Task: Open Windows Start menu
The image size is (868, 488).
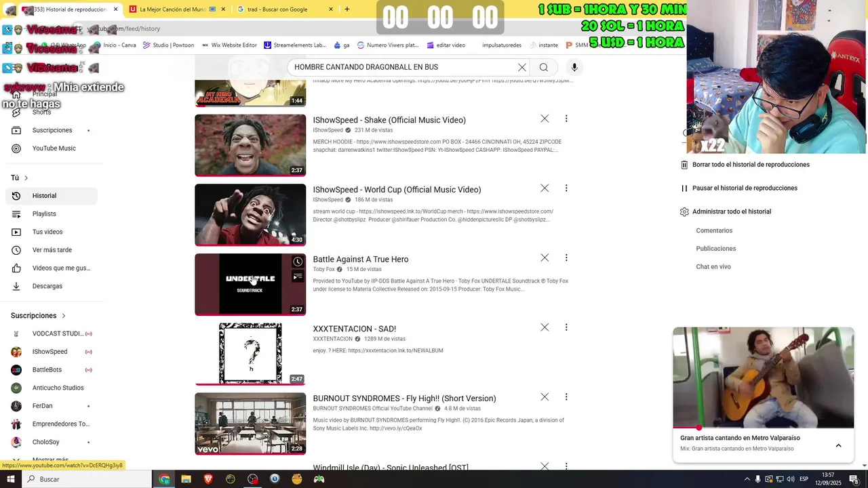Action: (10, 479)
